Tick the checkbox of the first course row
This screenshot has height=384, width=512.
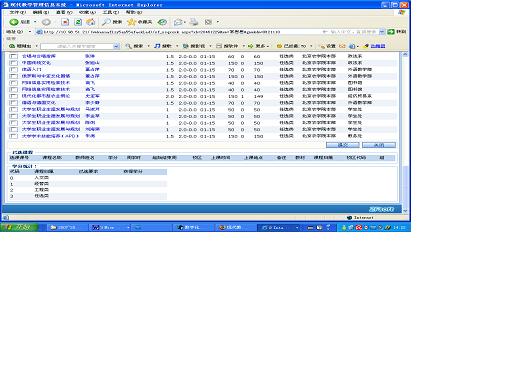(14, 56)
